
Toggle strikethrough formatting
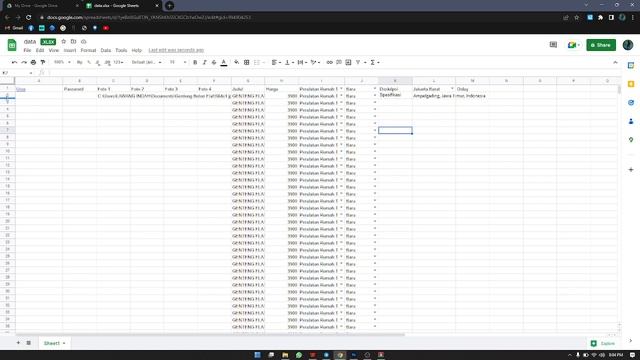(x=214, y=62)
